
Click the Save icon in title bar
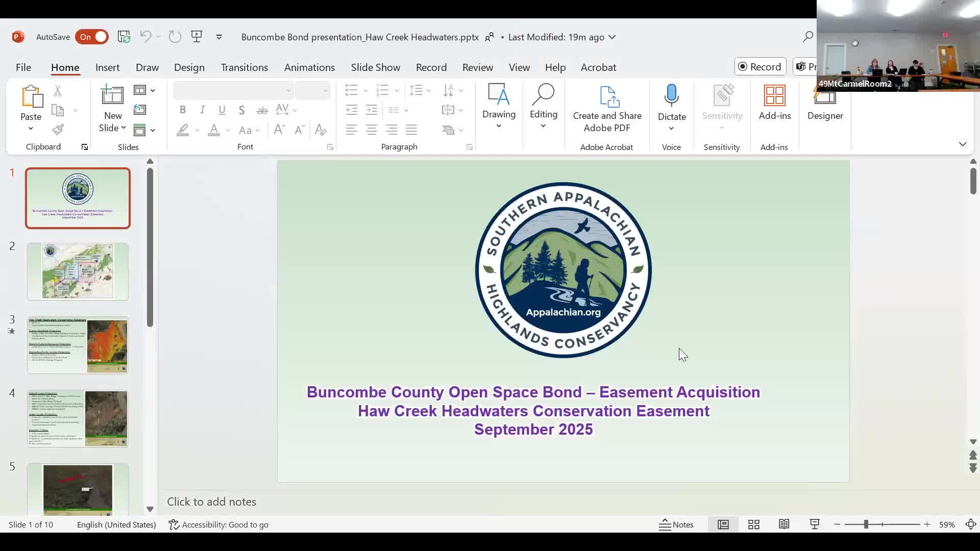(x=124, y=37)
